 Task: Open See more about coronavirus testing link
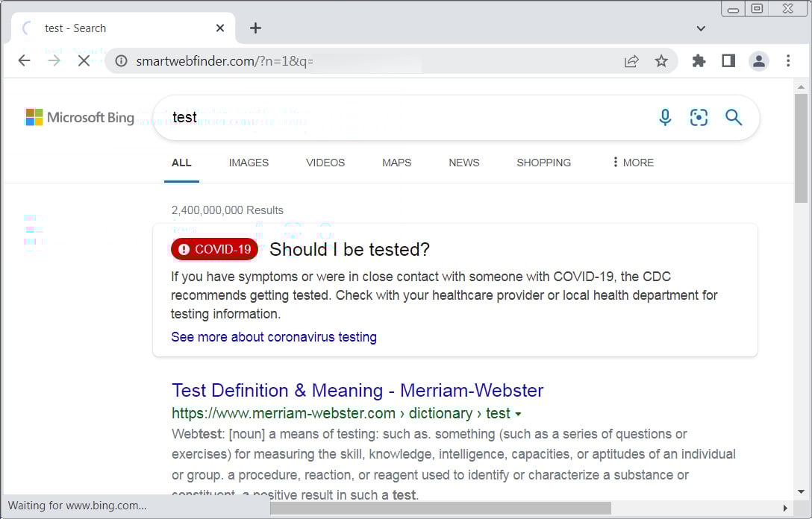point(273,337)
